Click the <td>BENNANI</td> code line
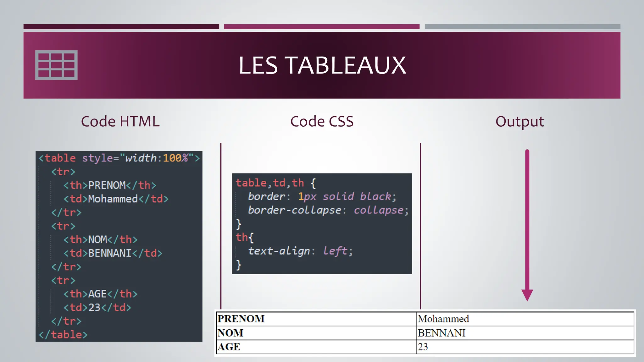The width and height of the screenshot is (644, 362). click(x=113, y=253)
